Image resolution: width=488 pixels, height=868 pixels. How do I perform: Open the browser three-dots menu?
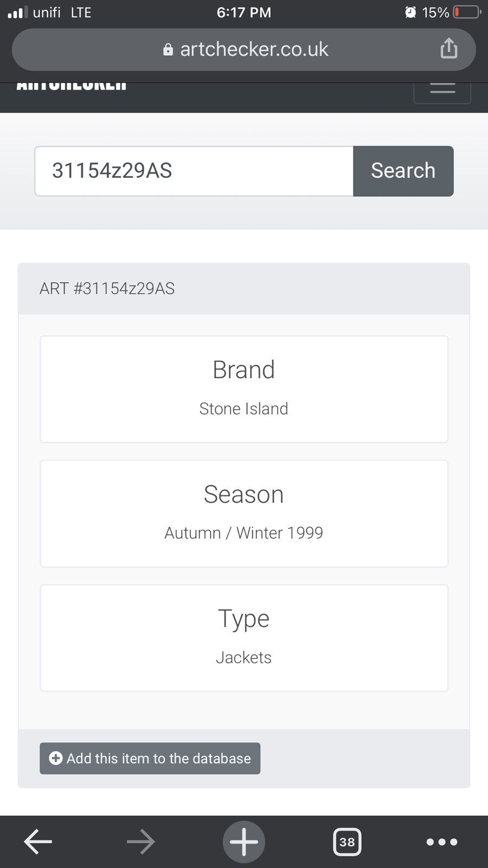coord(442,842)
